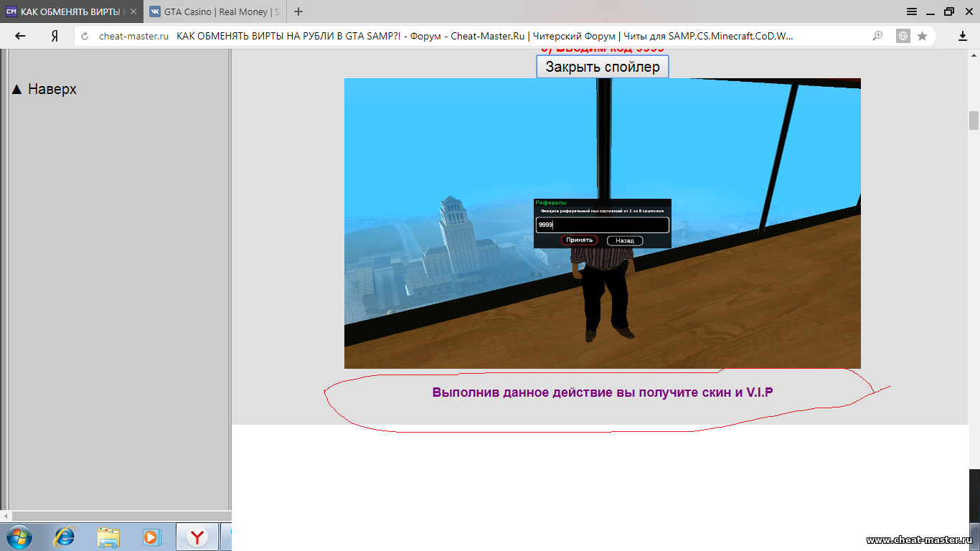Open a new tab with the plus button
The height and width of the screenshot is (551, 980).
tap(298, 11)
